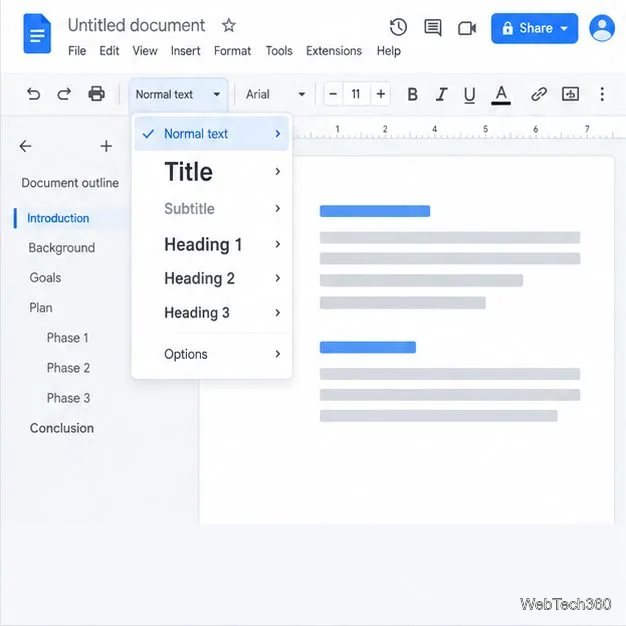
Task: Jump to Phase 3 in outline
Action: pyautogui.click(x=68, y=398)
